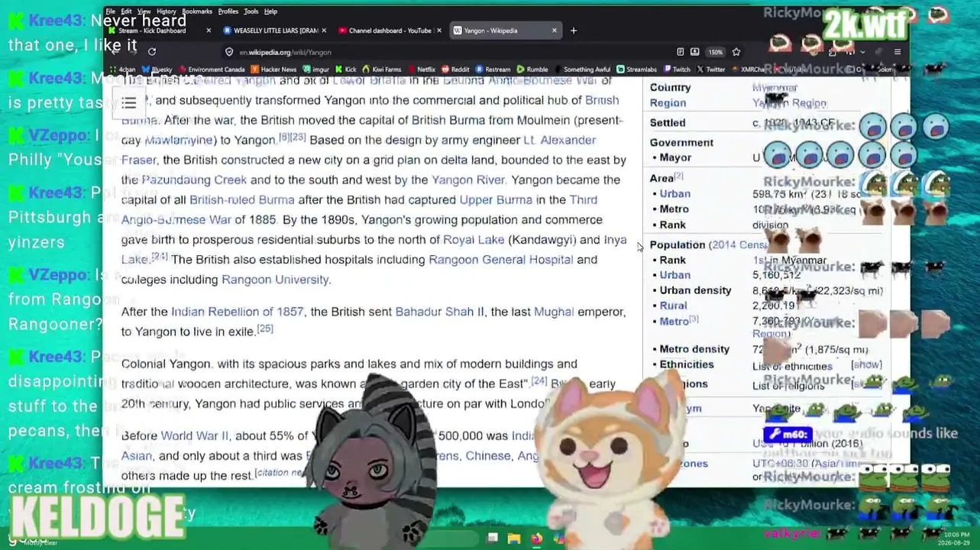
Task: Open the Streamlabs bookmark
Action: 637,70
